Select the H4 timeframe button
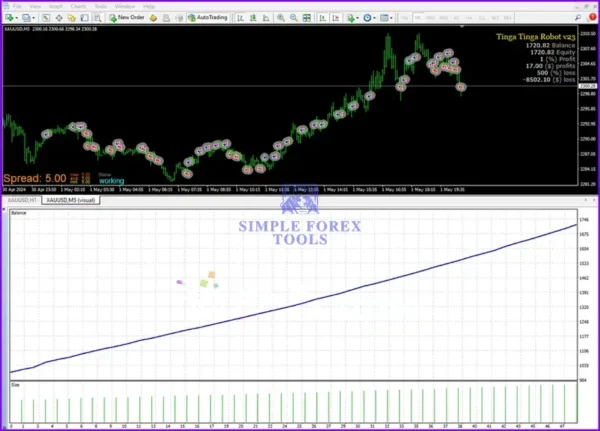 point(469,18)
